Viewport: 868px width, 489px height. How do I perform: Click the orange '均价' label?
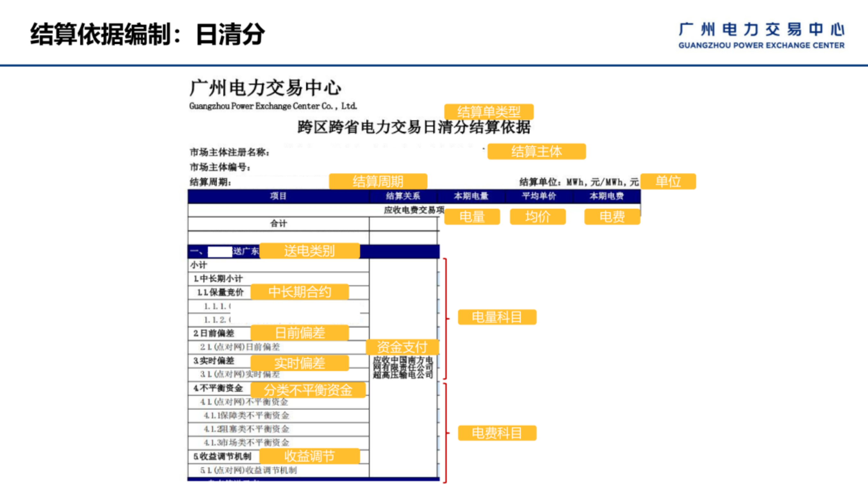click(538, 217)
